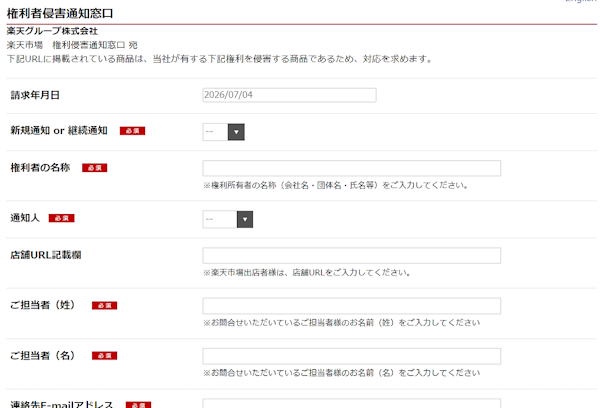Click the 楽天グループ株式会社 text
Viewport: 600px width, 408px height.
[x=52, y=31]
